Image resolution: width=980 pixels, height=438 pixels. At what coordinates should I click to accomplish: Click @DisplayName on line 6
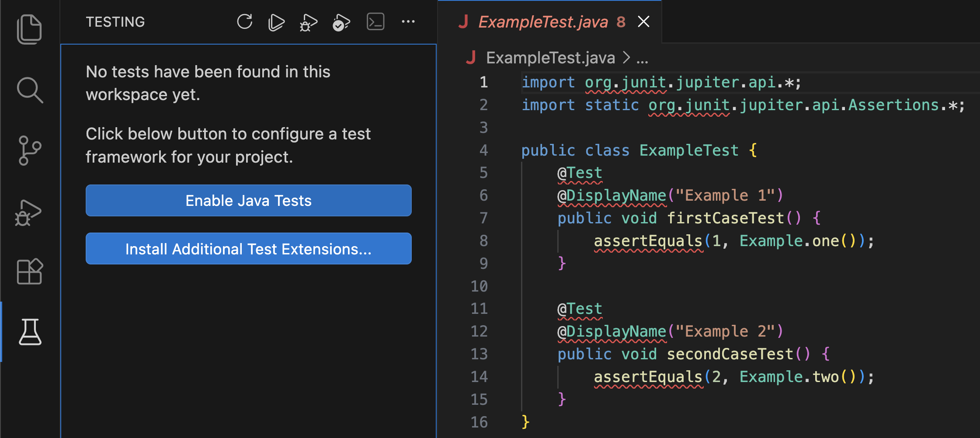coord(612,195)
